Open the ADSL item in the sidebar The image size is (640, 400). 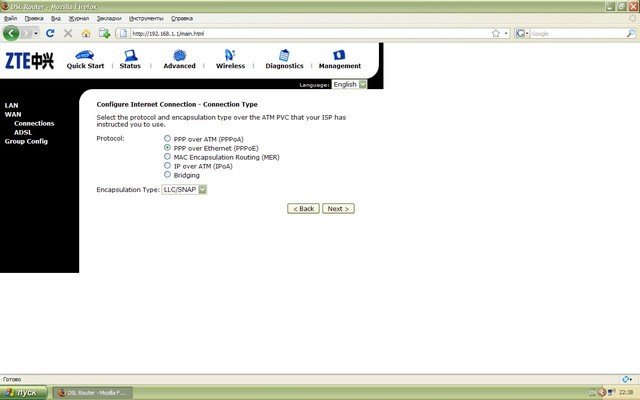[23, 132]
